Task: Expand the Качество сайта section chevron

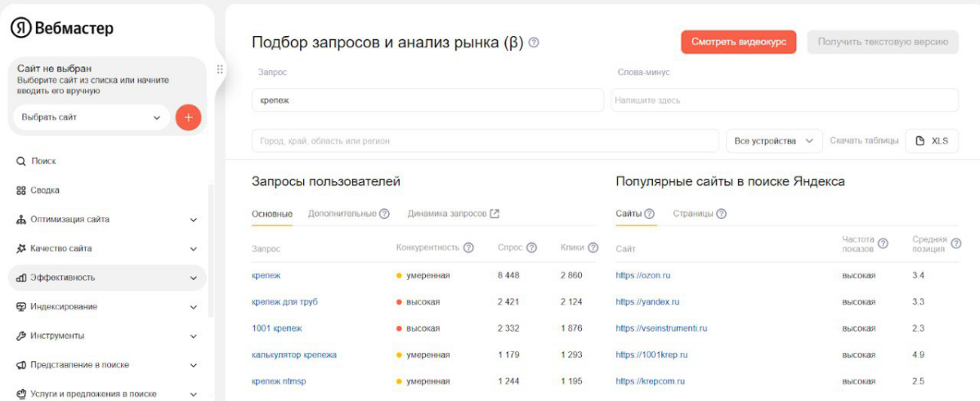Action: [194, 248]
